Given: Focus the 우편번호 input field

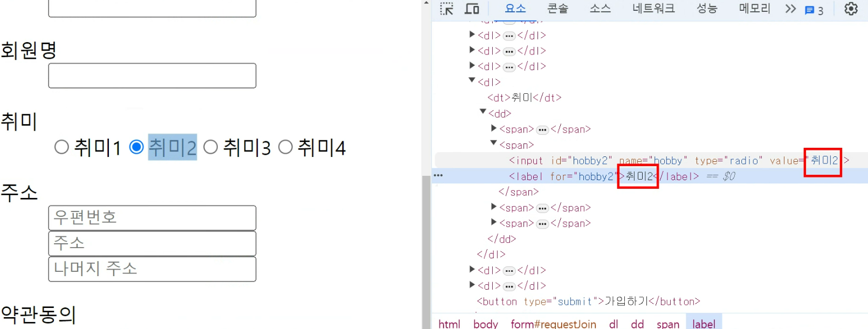Looking at the screenshot, I should (x=152, y=218).
